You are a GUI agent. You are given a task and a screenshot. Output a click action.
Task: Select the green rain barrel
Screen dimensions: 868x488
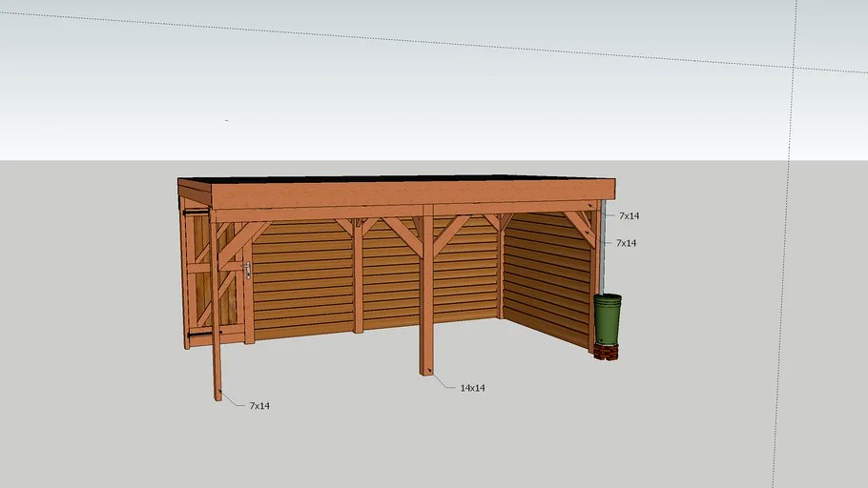click(607, 319)
